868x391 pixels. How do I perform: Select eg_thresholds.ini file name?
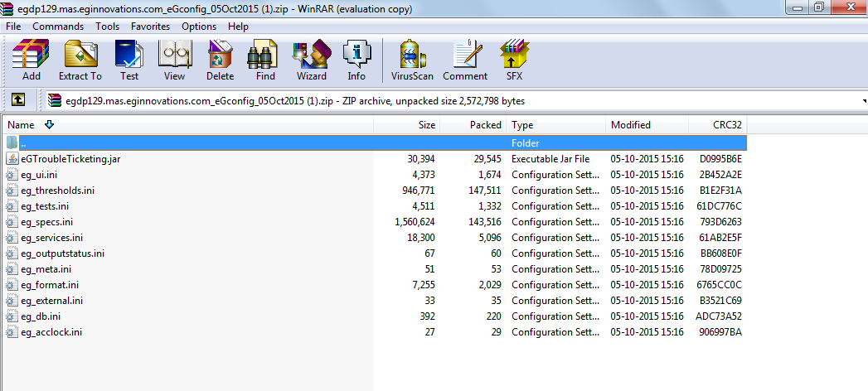click(57, 191)
